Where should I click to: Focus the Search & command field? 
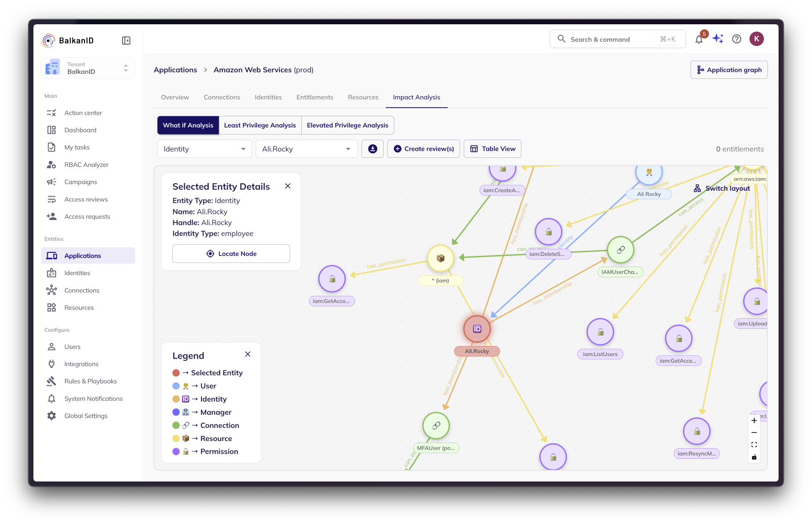click(618, 39)
